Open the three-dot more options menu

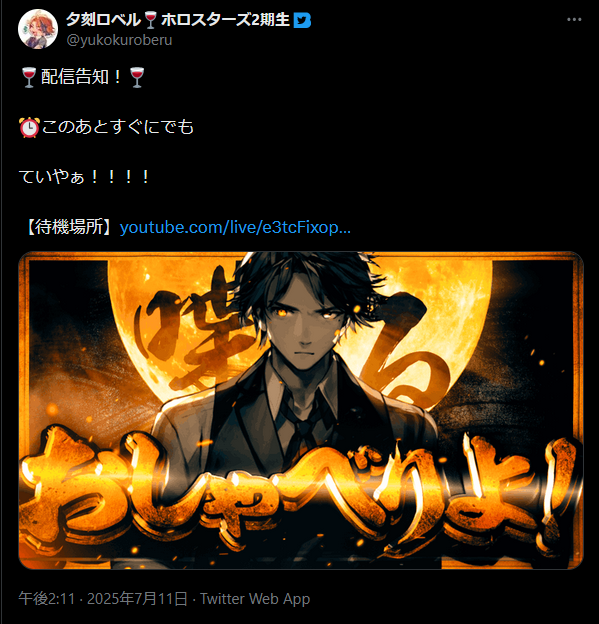click(574, 20)
